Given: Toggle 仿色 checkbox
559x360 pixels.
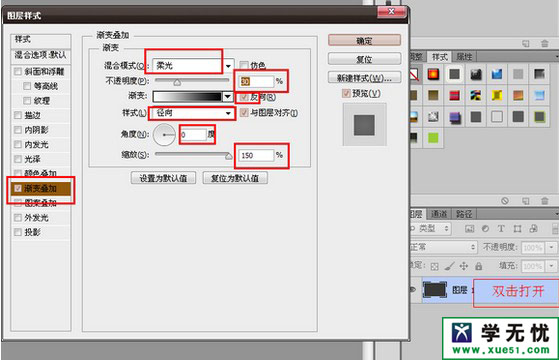Looking at the screenshot, I should click(244, 65).
